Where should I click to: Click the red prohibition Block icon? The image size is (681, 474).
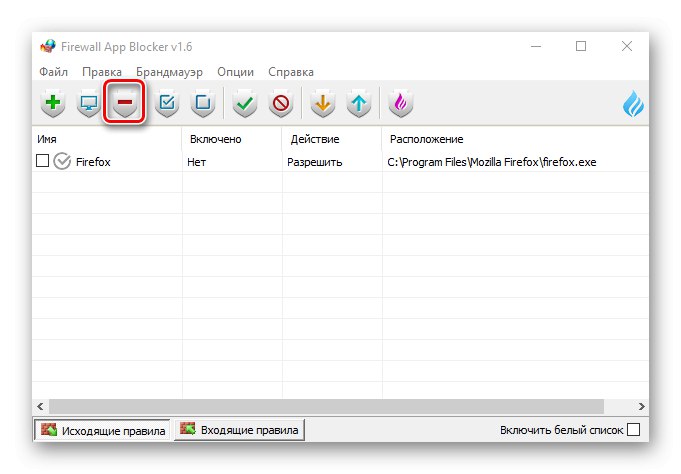281,103
